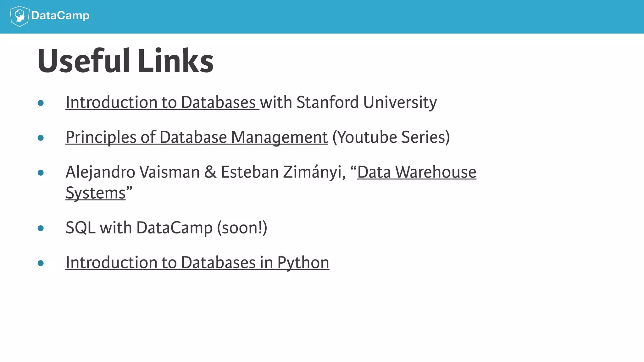
Task: Click bullet next to Alejandro Vaisman line
Action: tap(41, 173)
